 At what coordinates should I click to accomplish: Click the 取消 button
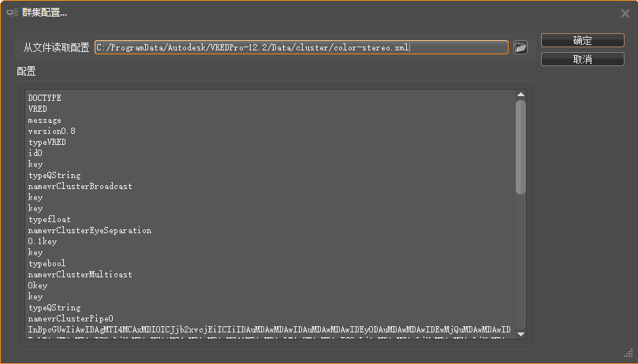[582, 59]
